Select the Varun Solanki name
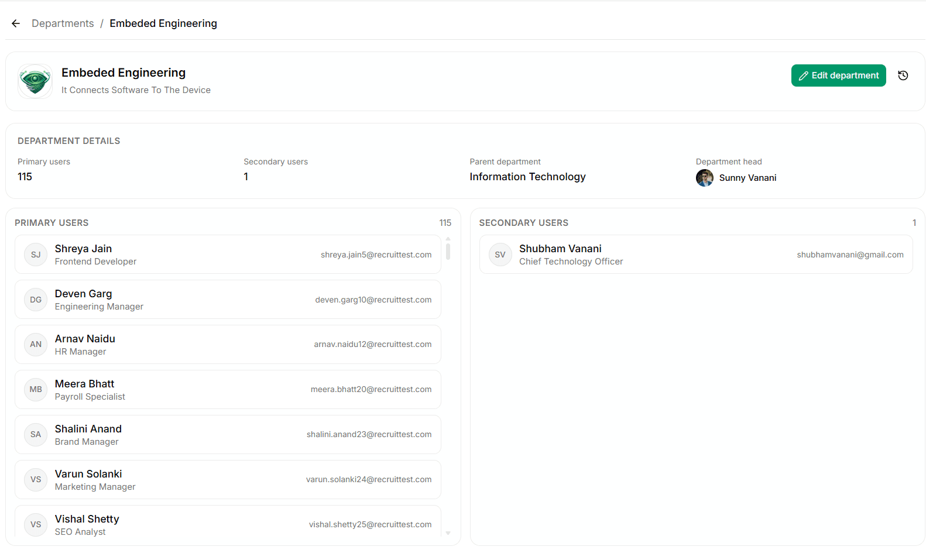926x560 pixels. 88,474
